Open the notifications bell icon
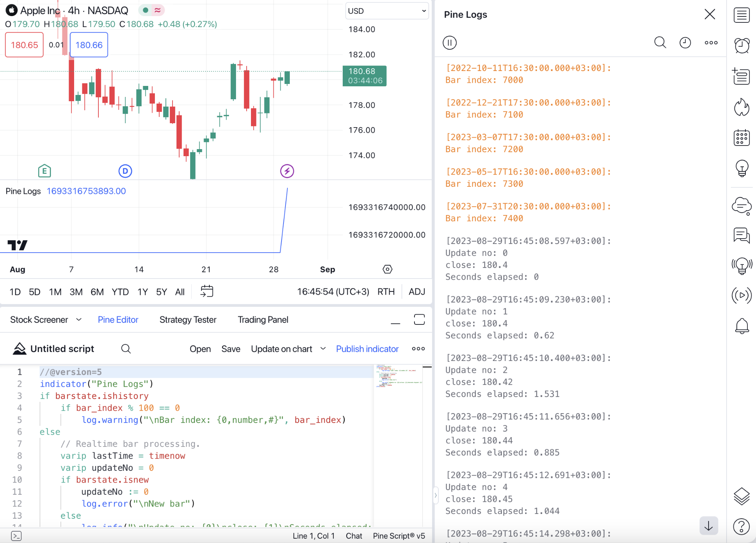 tap(741, 326)
